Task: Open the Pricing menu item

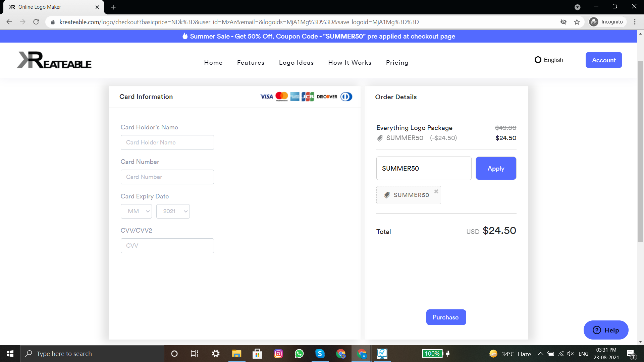Action: coord(397,63)
